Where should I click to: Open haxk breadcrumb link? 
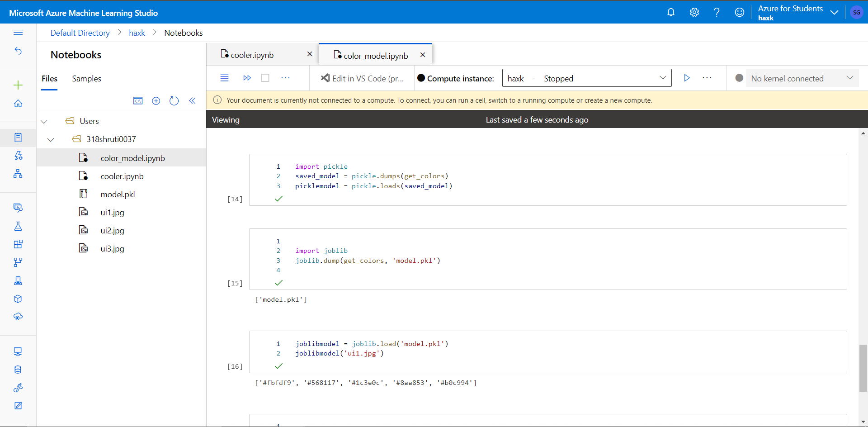point(137,33)
